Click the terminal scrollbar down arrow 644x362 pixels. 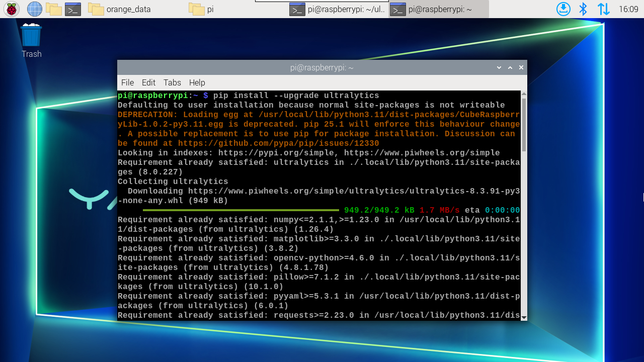(x=524, y=317)
